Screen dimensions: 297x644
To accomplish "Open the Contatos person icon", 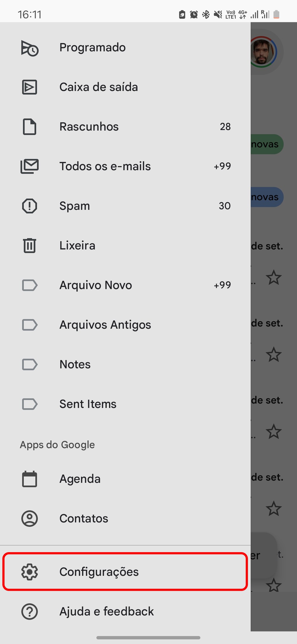I will click(x=29, y=518).
